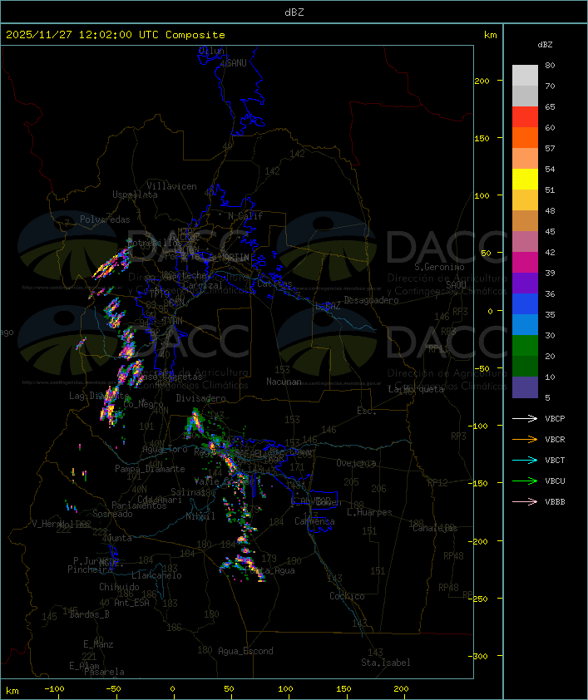Click the cyan VBCT arrow icon

click(x=525, y=460)
